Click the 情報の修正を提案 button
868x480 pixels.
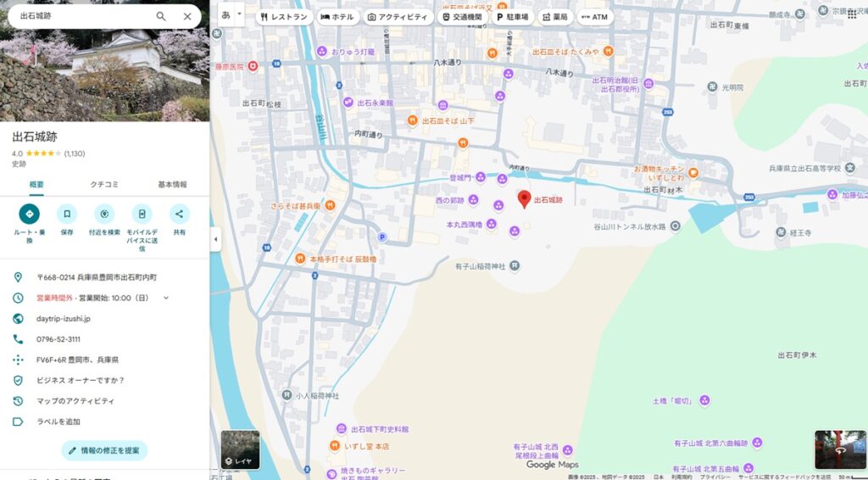click(x=104, y=450)
